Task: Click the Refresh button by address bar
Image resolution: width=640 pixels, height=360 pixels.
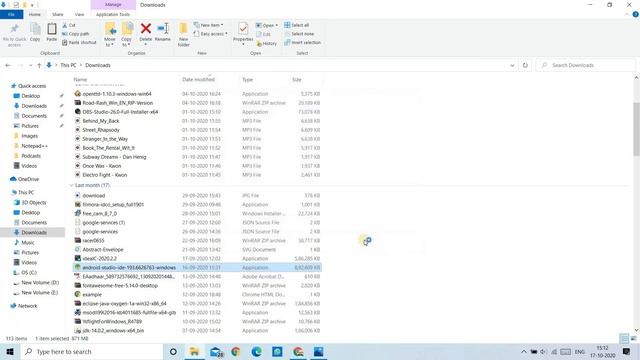Action: pyautogui.click(x=525, y=65)
